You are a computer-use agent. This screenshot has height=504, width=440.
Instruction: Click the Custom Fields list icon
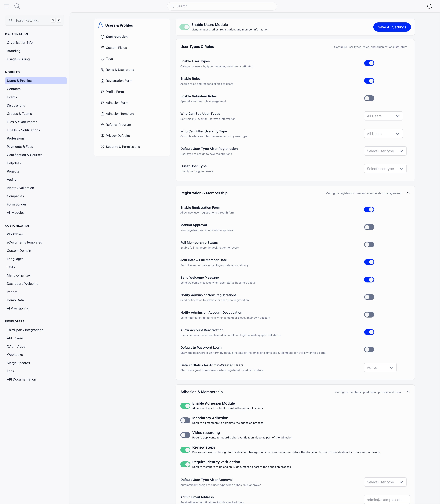(102, 48)
